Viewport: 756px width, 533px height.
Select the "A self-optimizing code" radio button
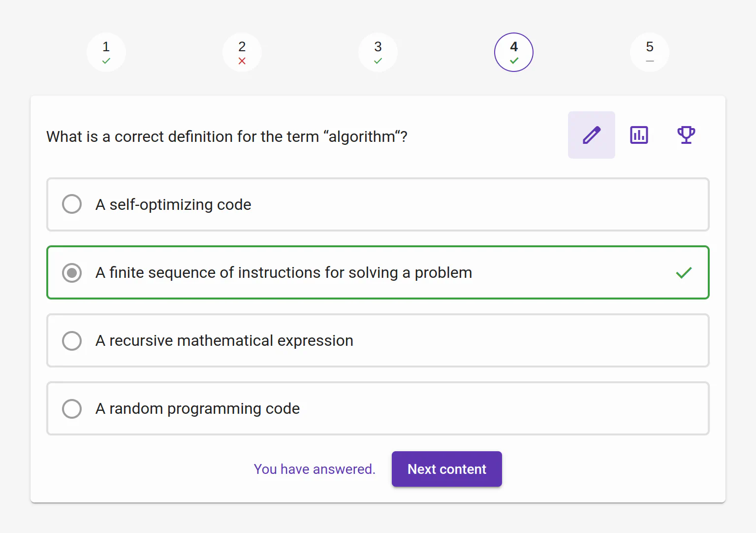(72, 204)
